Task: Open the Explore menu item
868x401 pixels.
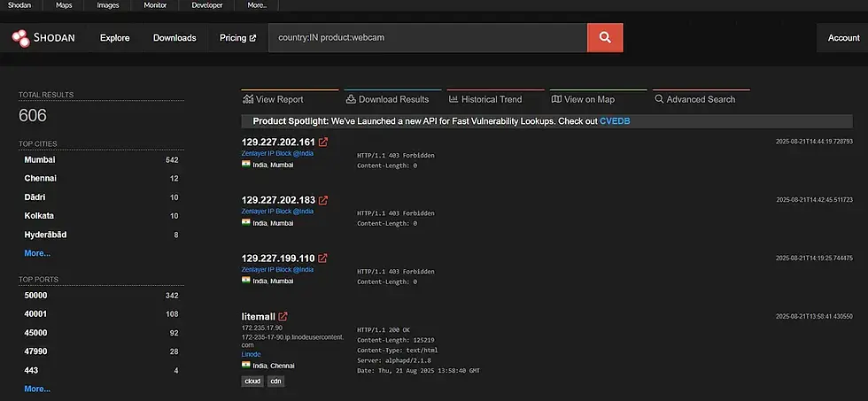Action: coord(114,38)
